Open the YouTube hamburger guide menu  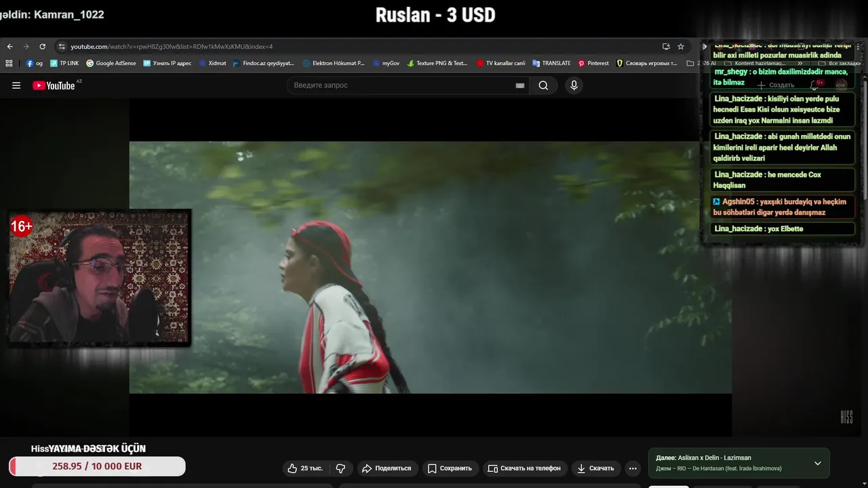pos(16,85)
